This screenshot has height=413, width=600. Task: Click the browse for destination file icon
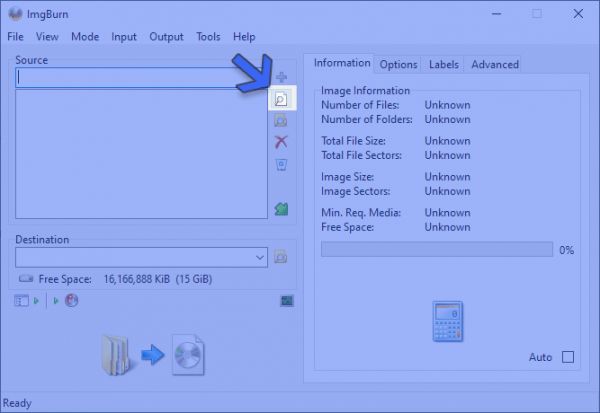point(281,257)
